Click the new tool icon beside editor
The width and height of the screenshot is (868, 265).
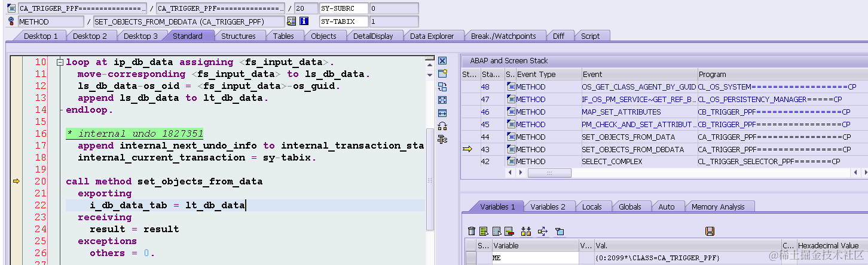[442, 73]
